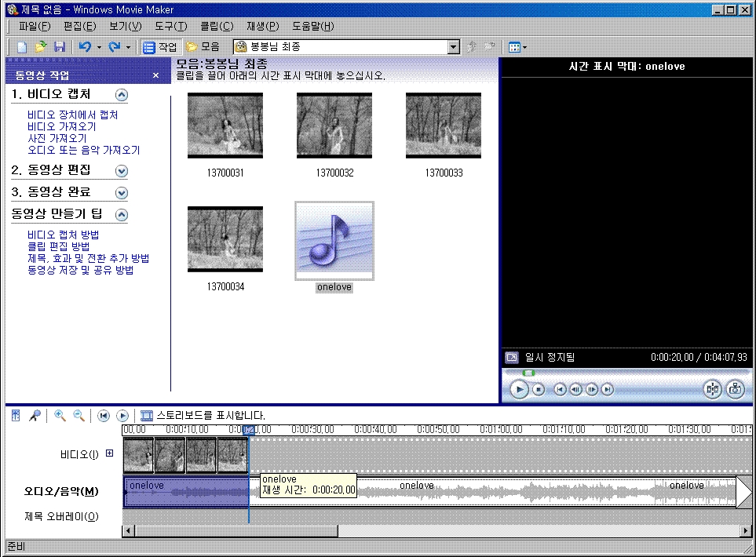Screen dimensions: 756x557
Task: Open 동영상 저장 및 공유 방법 link
Action: coord(80,270)
